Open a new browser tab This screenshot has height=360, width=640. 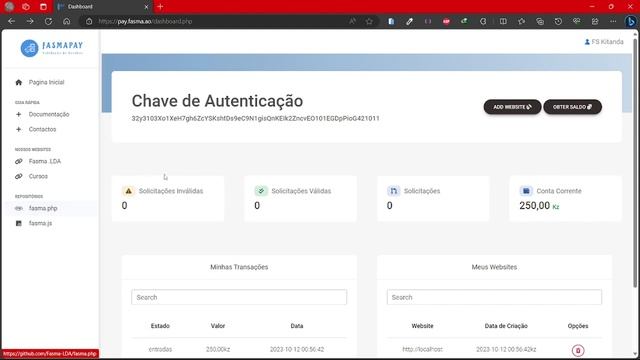click(160, 7)
